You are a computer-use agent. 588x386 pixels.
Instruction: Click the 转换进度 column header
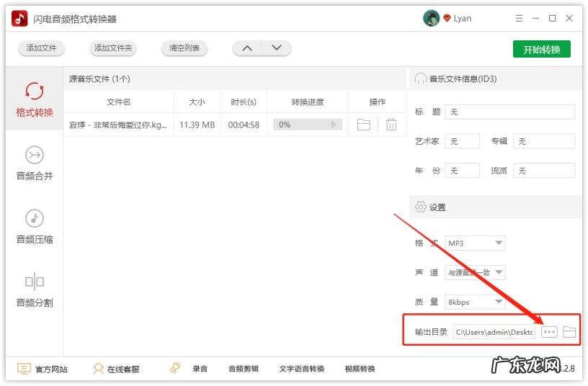tap(308, 102)
